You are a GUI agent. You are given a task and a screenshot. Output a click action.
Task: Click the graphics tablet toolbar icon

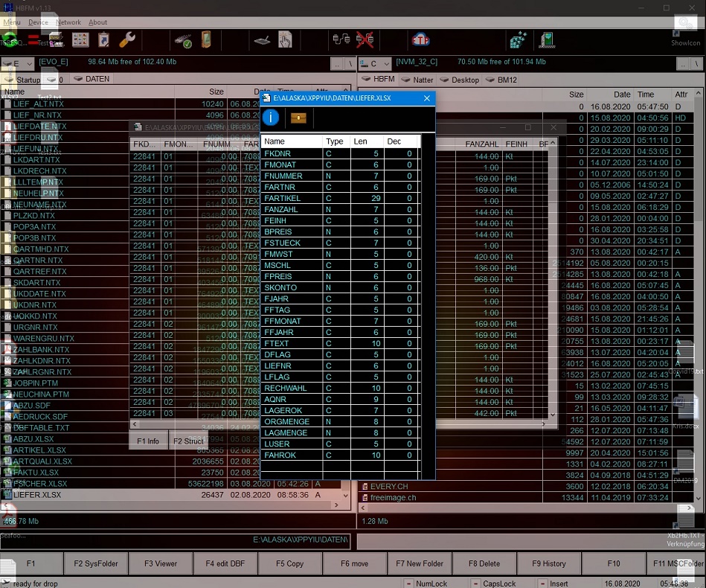tap(262, 40)
